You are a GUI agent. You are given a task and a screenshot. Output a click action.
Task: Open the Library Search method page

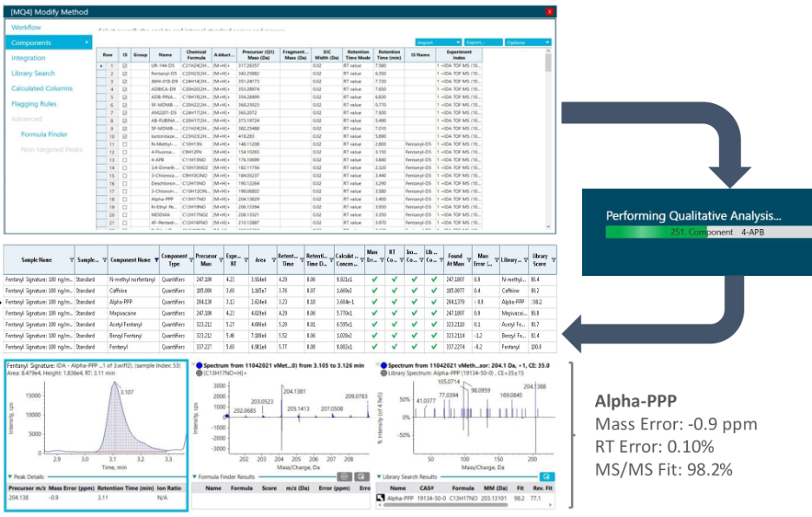click(33, 73)
